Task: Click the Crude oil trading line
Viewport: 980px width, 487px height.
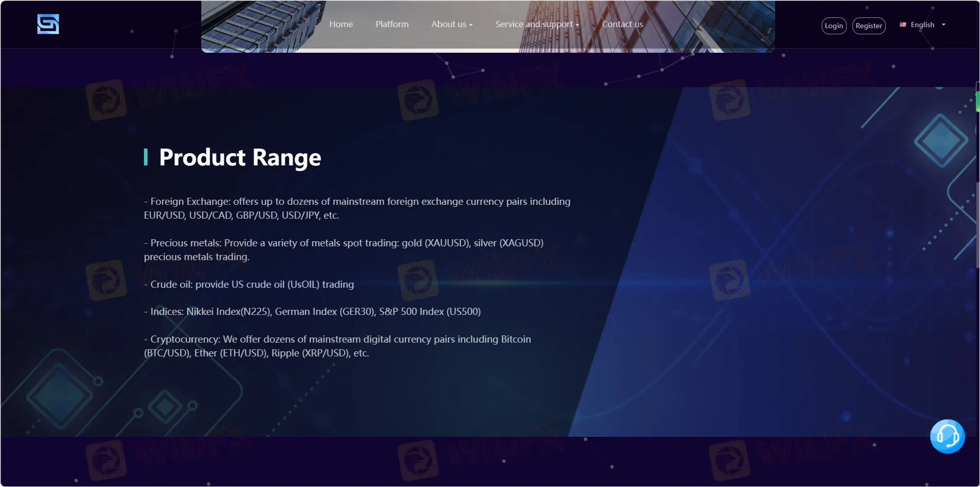Action: 249,284
